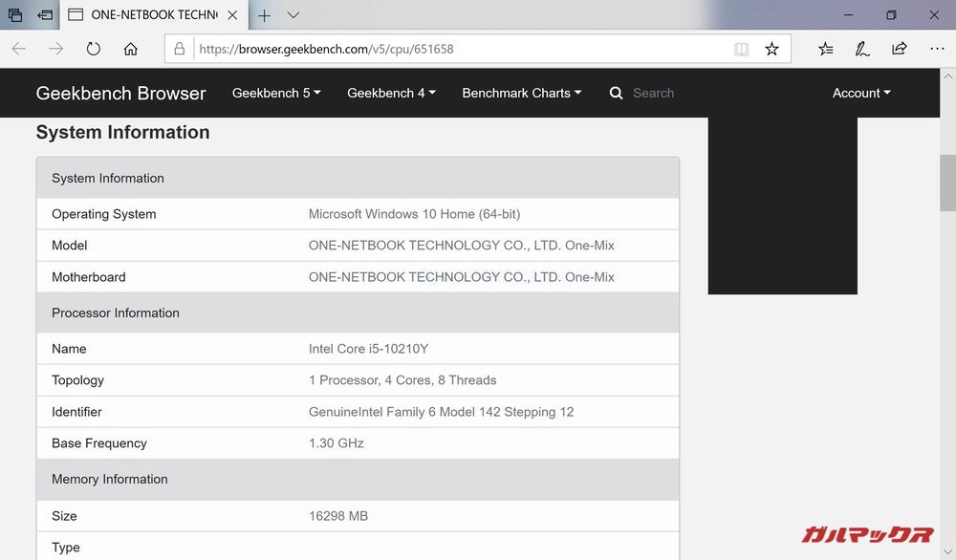This screenshot has height=560, width=956.
Task: Open the Account dropdown menu
Action: pos(860,93)
